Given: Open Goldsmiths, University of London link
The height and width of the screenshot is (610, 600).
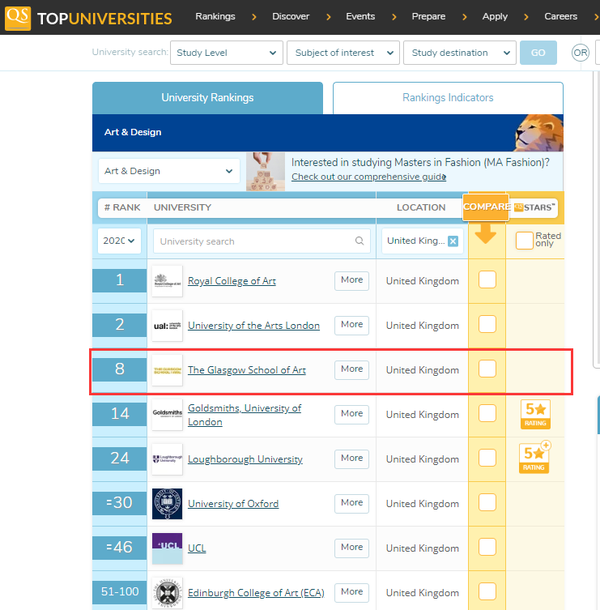Looking at the screenshot, I should (x=244, y=415).
